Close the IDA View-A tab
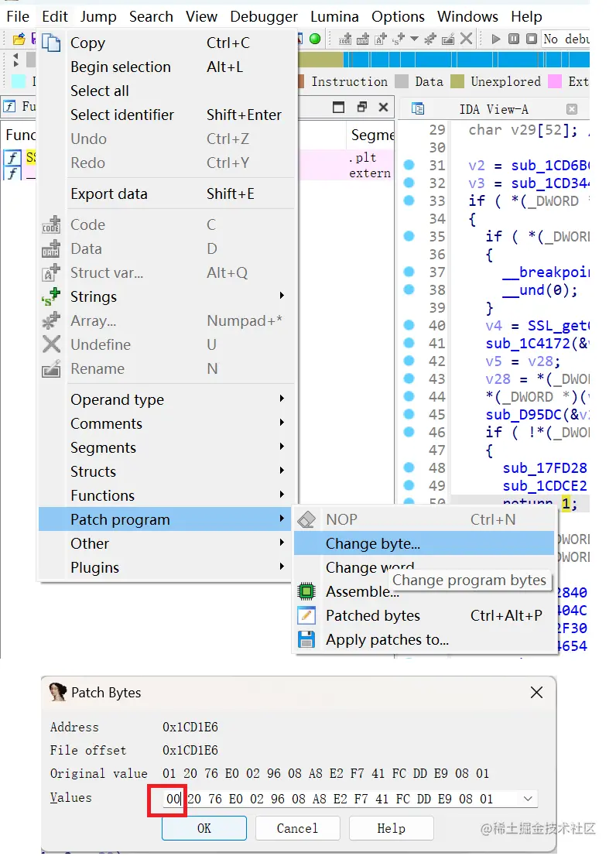Viewport: 616px width, 856px height. [x=572, y=108]
